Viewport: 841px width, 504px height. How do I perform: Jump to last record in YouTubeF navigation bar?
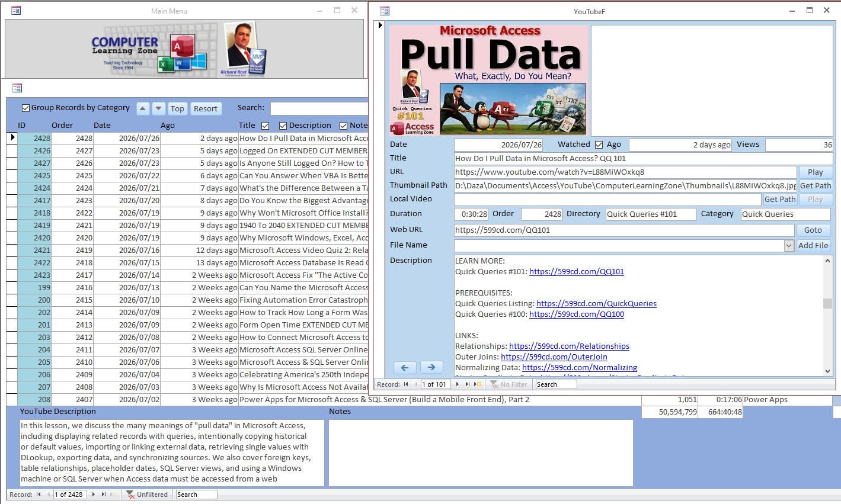(467, 384)
